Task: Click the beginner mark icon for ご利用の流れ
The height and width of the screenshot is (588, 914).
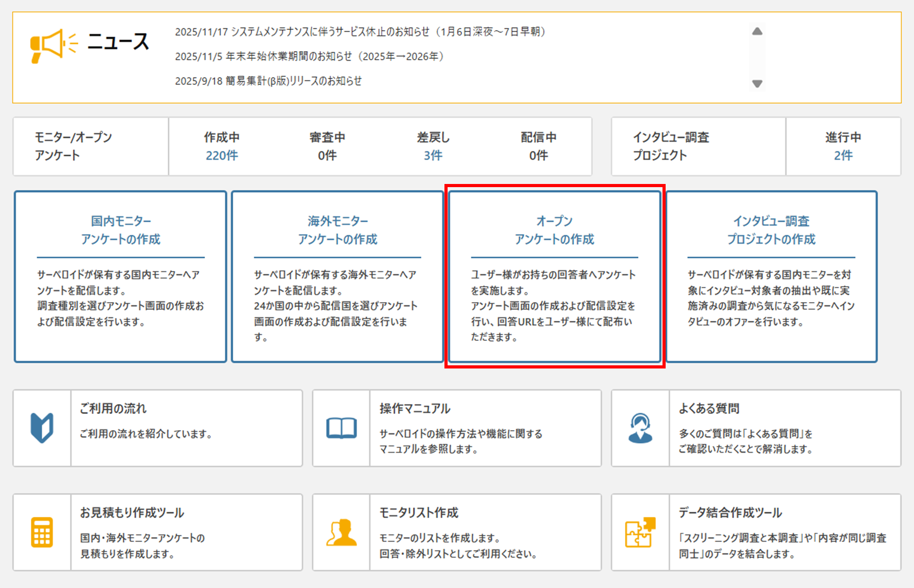Action: click(x=42, y=428)
